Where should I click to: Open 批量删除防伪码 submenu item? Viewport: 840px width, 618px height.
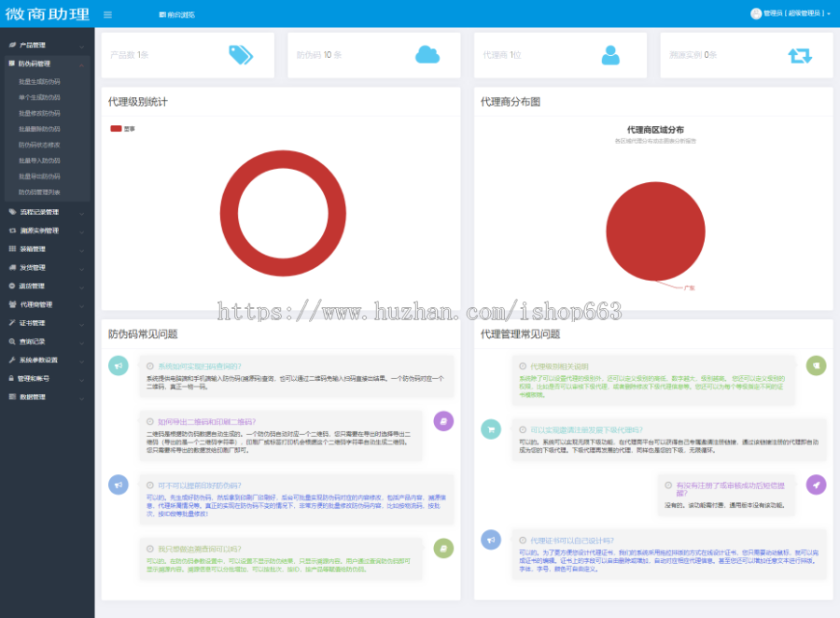click(39, 129)
